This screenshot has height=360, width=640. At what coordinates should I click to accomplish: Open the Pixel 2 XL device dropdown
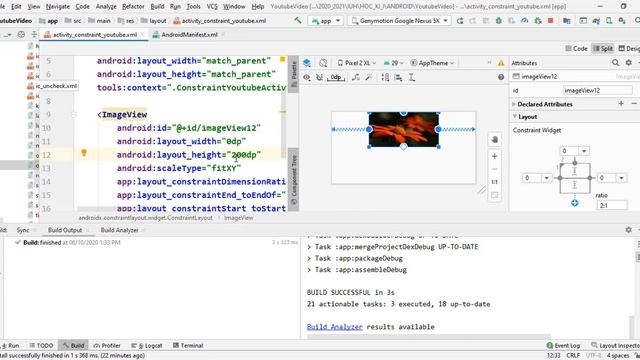(x=357, y=63)
